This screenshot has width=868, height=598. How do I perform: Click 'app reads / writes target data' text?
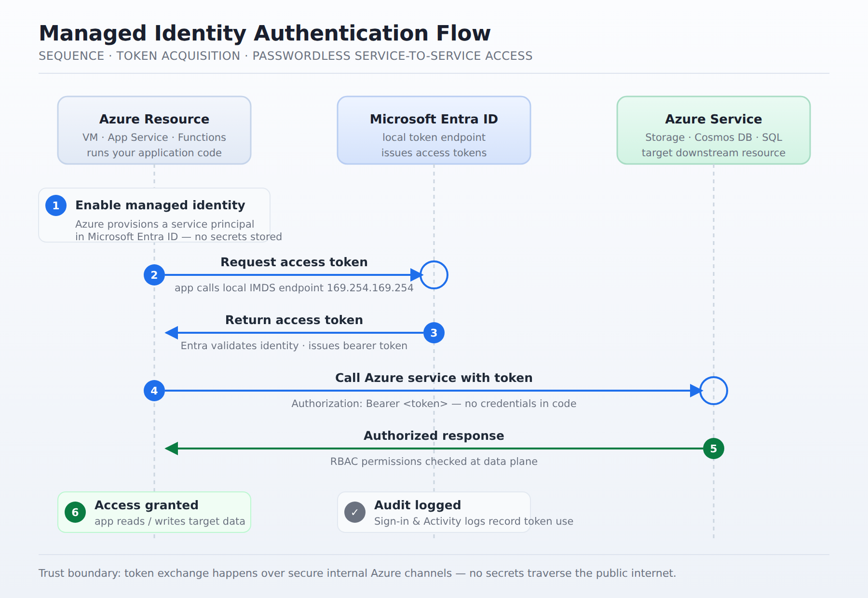[x=170, y=521]
